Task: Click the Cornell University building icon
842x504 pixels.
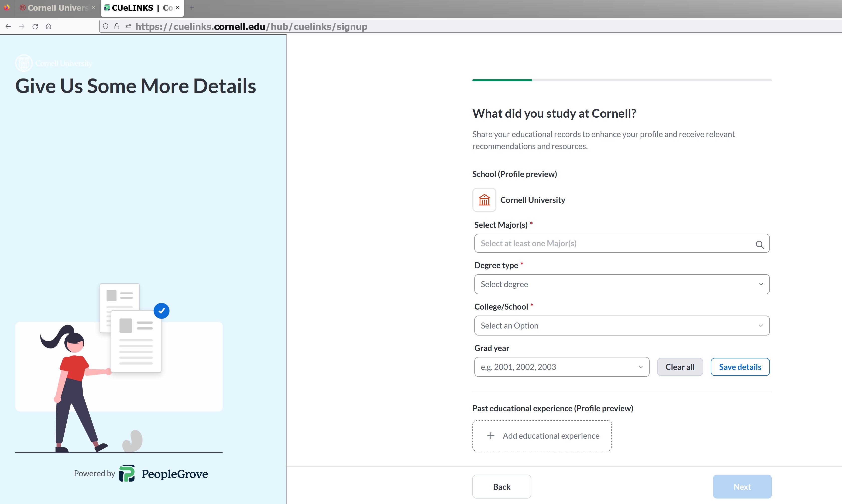Action: click(x=484, y=200)
